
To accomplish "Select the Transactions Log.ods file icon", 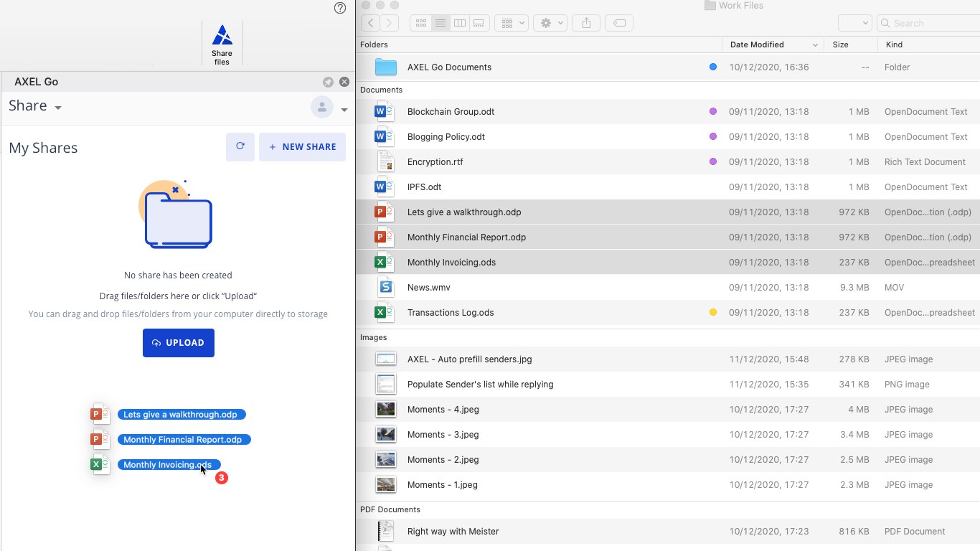I will tap(385, 312).
